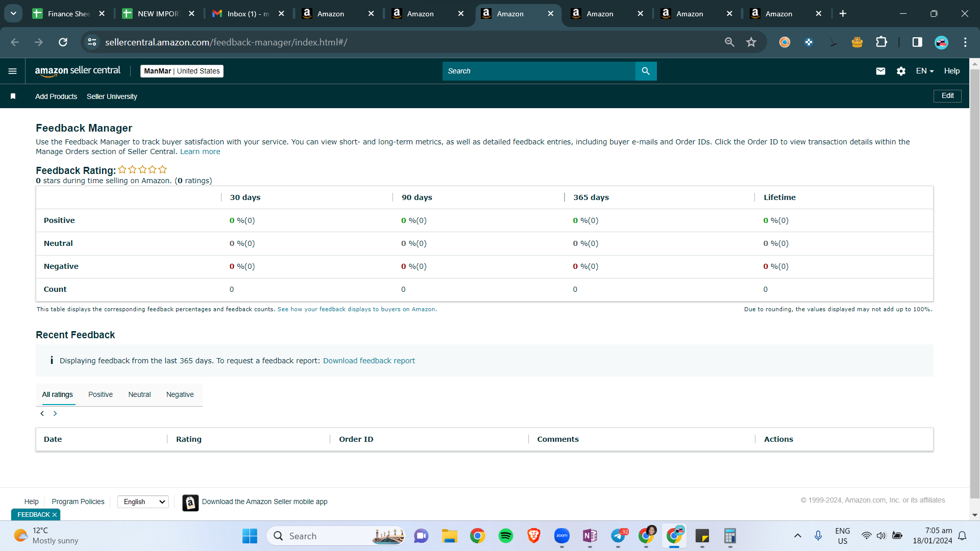Open the browser extensions puzzle icon
The image size is (980, 551).
point(881,42)
